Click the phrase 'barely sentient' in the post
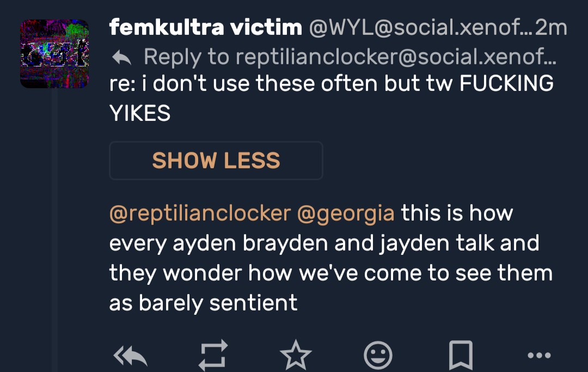 coord(218,302)
